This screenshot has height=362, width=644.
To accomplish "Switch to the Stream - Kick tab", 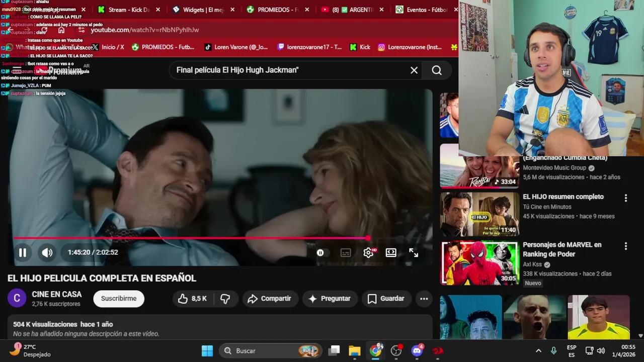I will pyautogui.click(x=129, y=10).
